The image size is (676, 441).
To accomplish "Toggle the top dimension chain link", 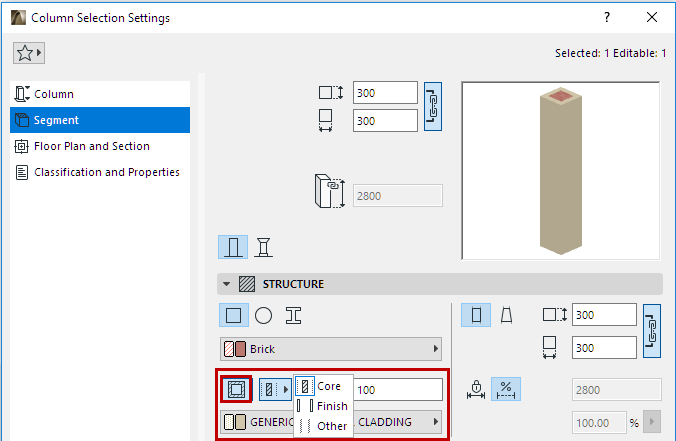I will [433, 106].
